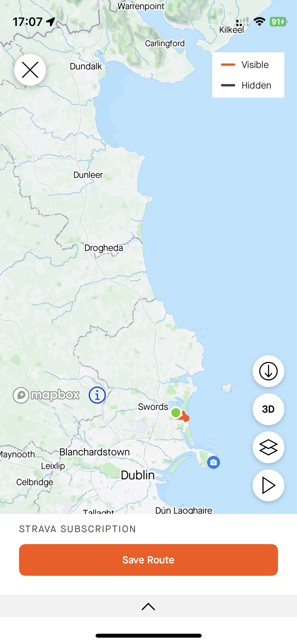Expand the bottom sheet chevron

pyautogui.click(x=148, y=606)
